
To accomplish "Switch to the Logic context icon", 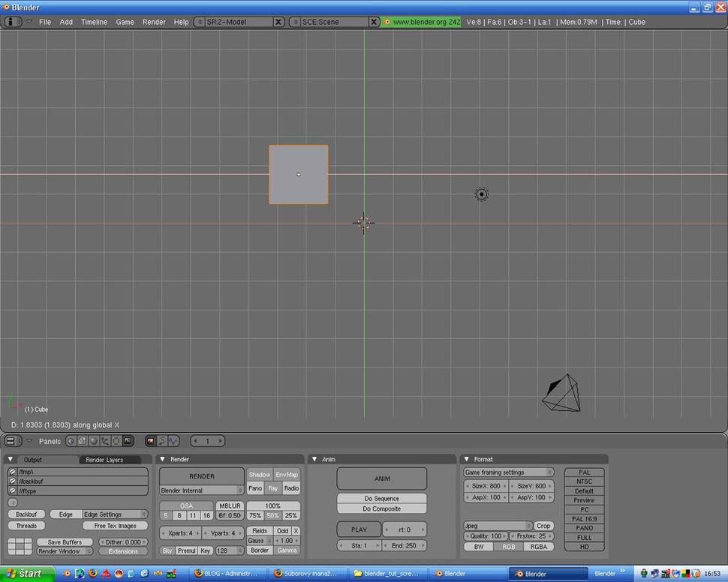I will [x=71, y=441].
